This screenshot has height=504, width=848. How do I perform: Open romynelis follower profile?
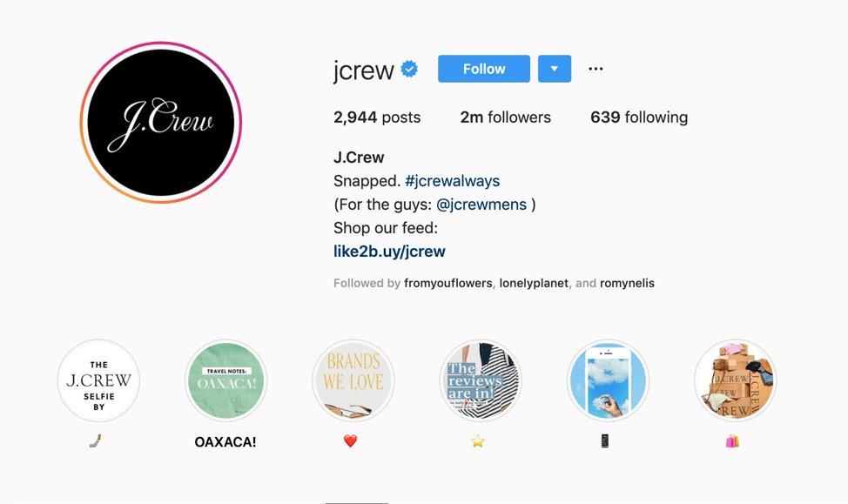tap(627, 284)
